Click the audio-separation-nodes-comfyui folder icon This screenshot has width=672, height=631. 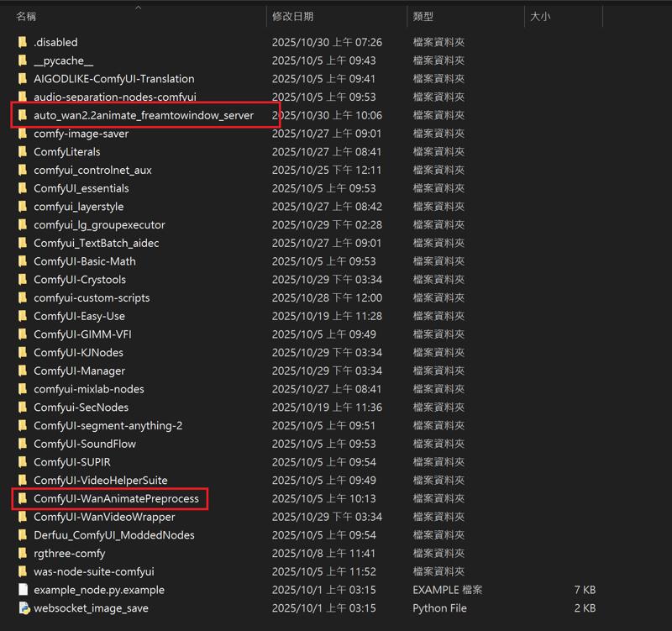click(x=23, y=97)
